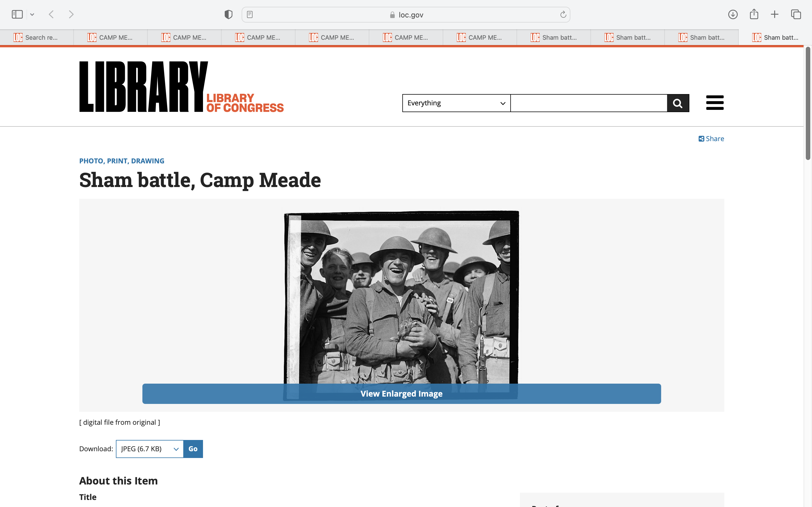812x507 pixels.
Task: Click the Safari sidebar toggle icon
Action: [17, 14]
